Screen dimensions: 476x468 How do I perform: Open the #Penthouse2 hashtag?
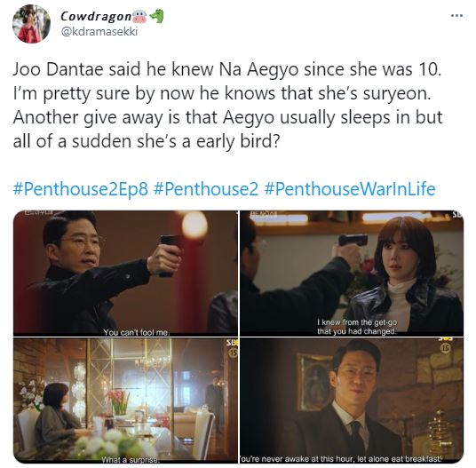206,188
